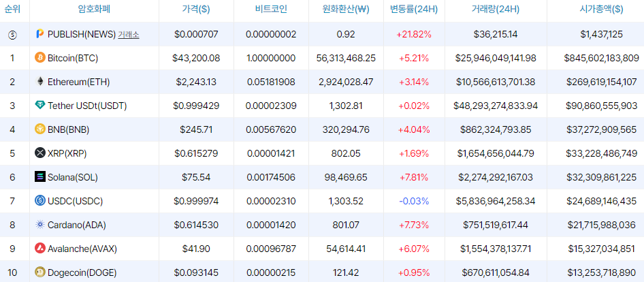Click USDC won value 1,303.52
This screenshot has width=644, height=282.
[x=346, y=202]
